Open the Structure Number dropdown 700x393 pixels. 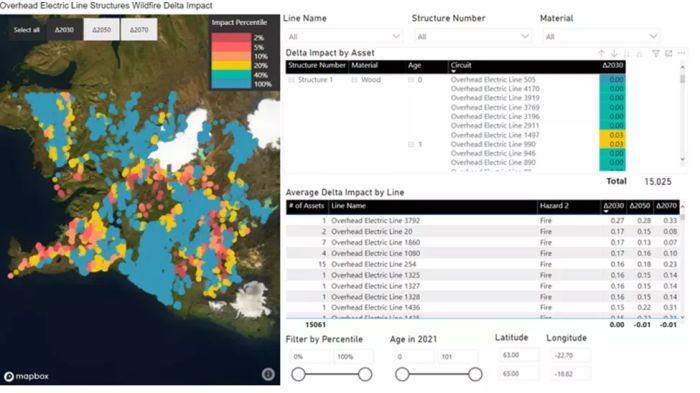click(472, 36)
